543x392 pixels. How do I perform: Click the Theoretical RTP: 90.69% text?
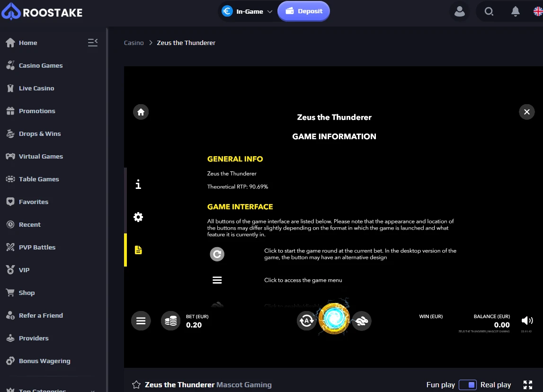[238, 187]
